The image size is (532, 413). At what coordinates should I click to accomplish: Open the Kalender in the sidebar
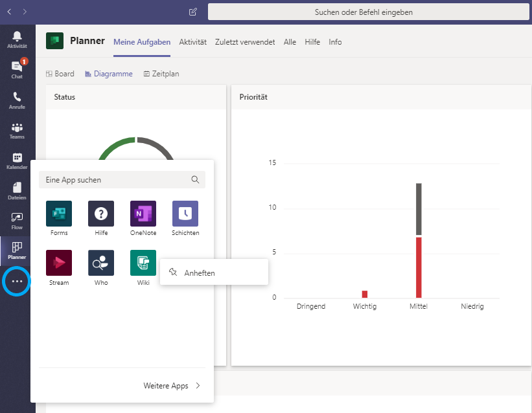coord(17,161)
